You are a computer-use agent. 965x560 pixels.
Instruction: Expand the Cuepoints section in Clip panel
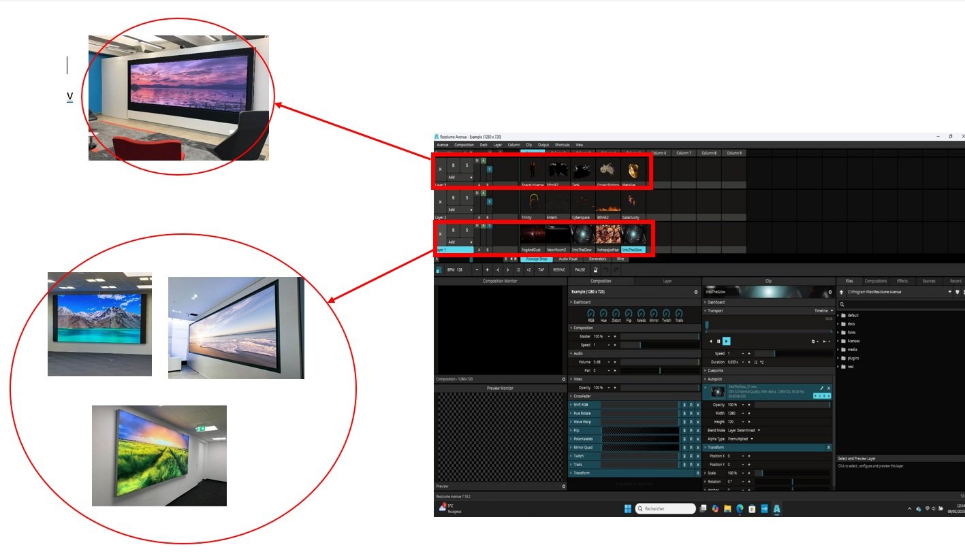716,371
